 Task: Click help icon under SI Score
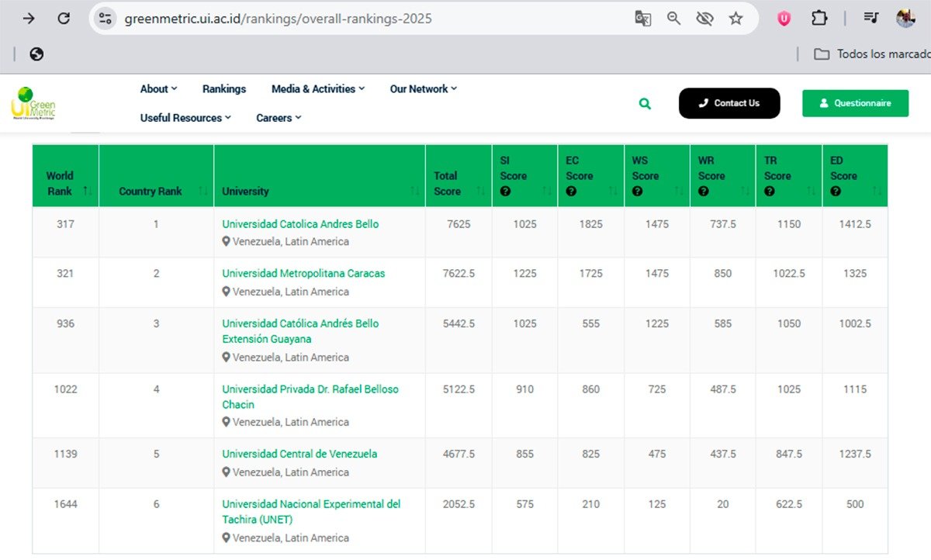(x=505, y=191)
